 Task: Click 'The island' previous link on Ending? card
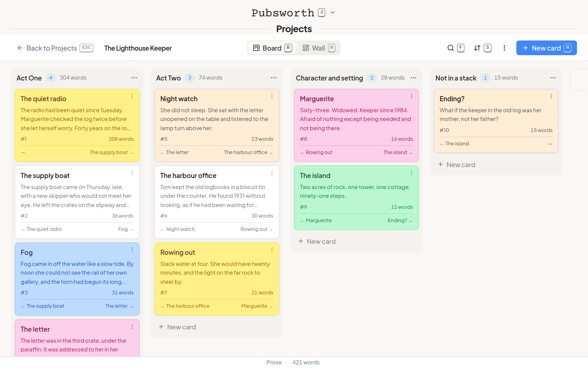click(x=454, y=144)
